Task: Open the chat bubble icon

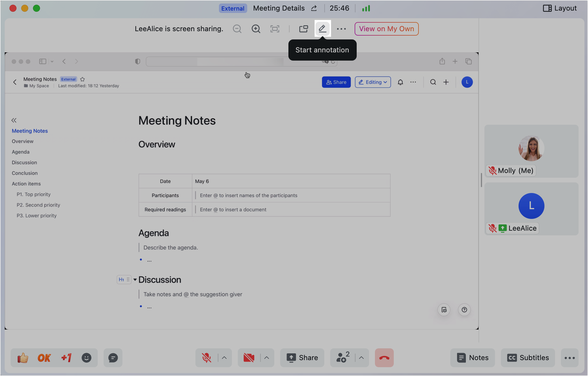Action: [113, 358]
